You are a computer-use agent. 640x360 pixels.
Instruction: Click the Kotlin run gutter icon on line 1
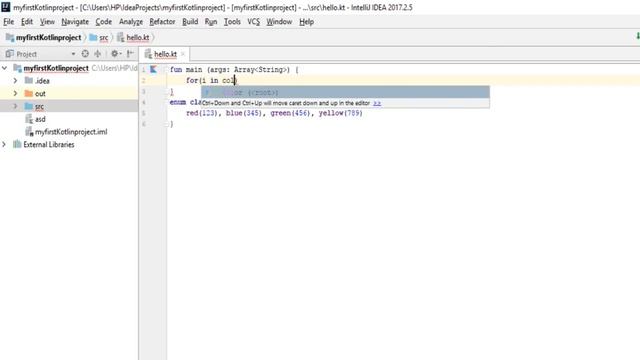[x=153, y=69]
